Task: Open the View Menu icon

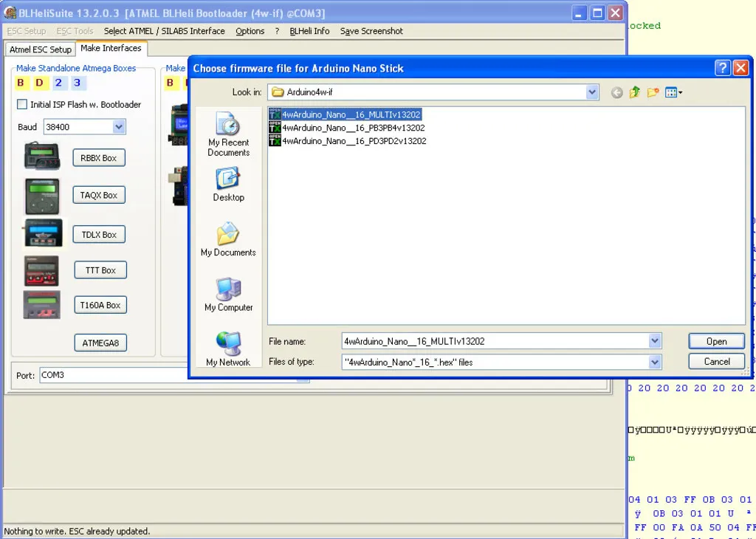Action: pyautogui.click(x=673, y=92)
